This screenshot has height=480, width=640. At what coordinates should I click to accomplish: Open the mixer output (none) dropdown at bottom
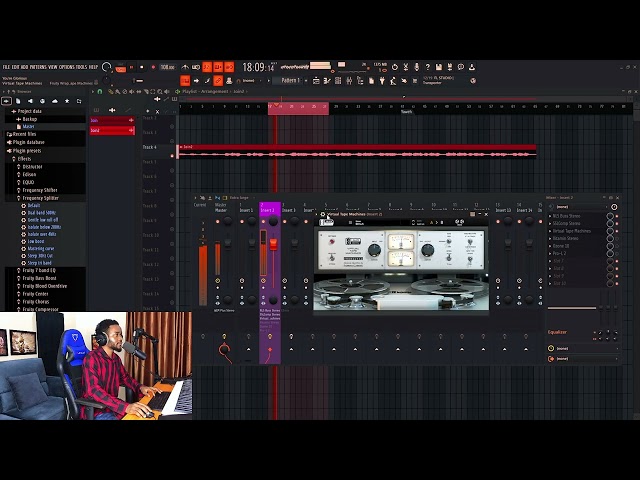click(584, 359)
